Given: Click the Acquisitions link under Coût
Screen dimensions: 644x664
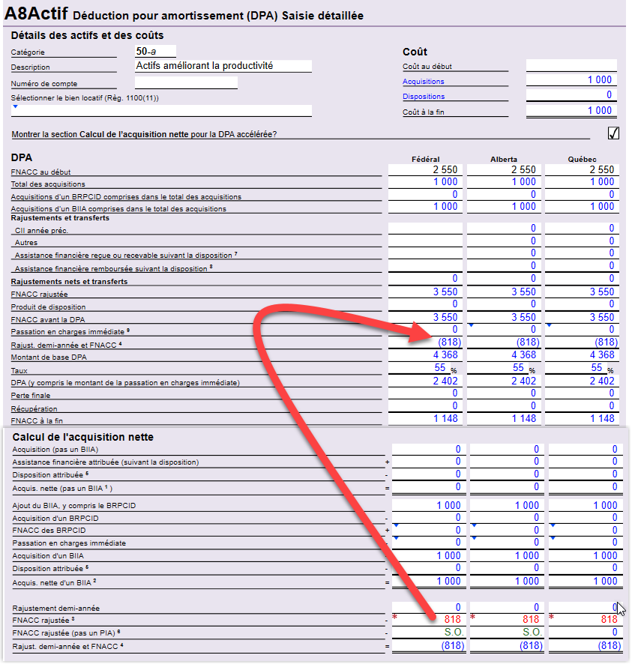Looking at the screenshot, I should (424, 82).
